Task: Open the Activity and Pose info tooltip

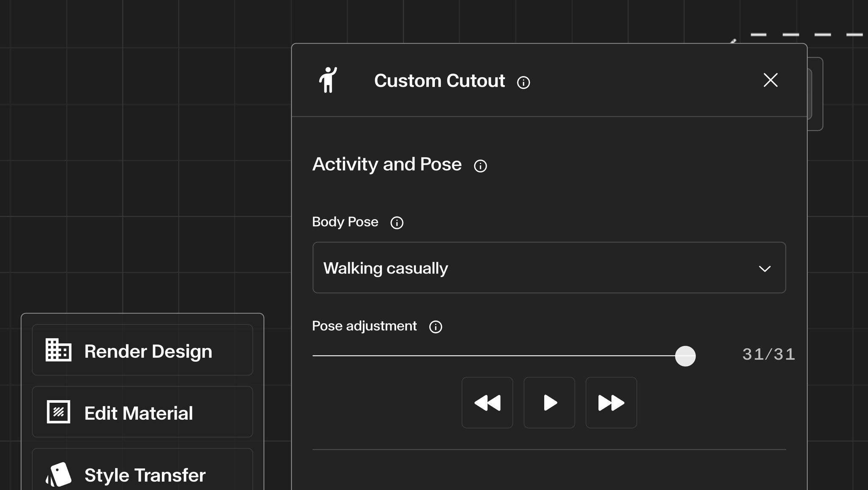Action: tap(481, 166)
